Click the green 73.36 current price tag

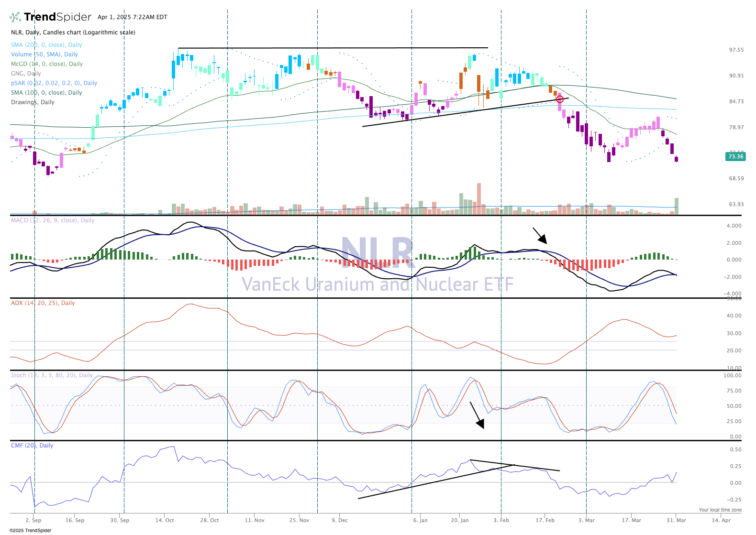pyautogui.click(x=735, y=156)
